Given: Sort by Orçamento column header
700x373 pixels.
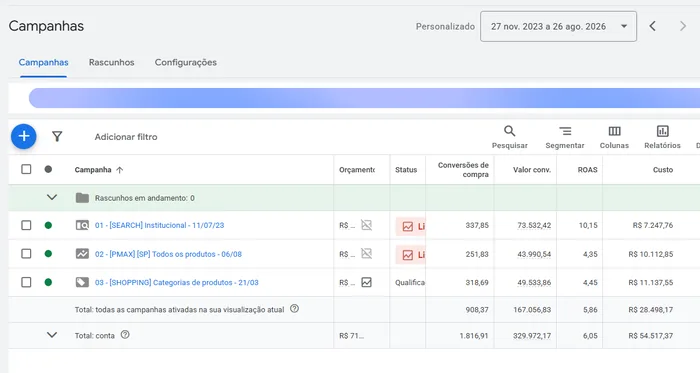Looking at the screenshot, I should click(357, 170).
